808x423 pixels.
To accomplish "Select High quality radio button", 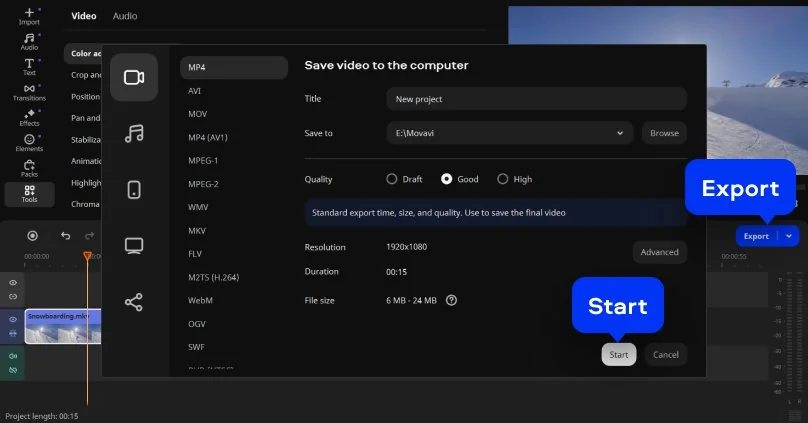I will point(503,179).
